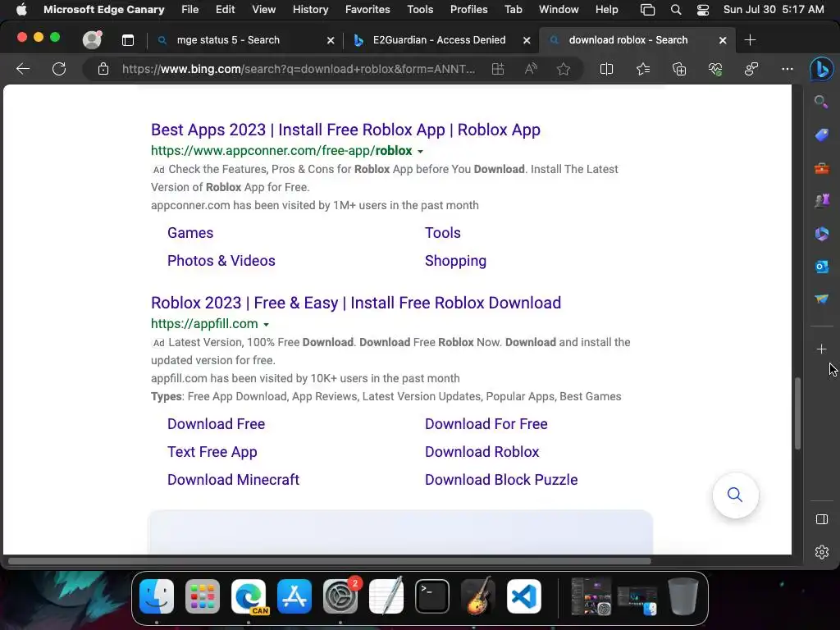The image size is (840, 630).
Task: Open Control Center in the menu bar
Action: (x=703, y=10)
